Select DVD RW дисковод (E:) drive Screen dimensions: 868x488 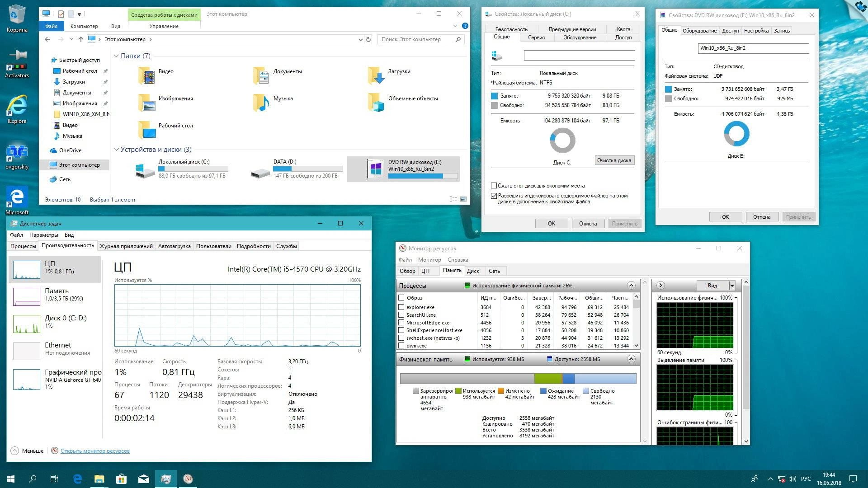click(404, 169)
